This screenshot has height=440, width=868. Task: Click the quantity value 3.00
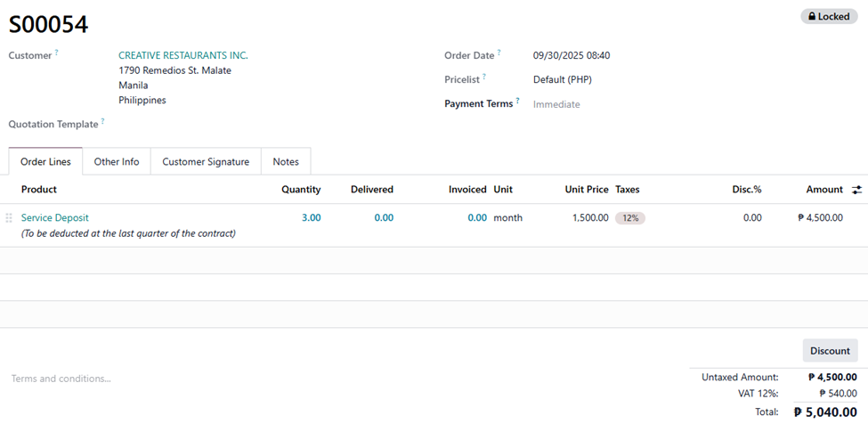(x=310, y=217)
